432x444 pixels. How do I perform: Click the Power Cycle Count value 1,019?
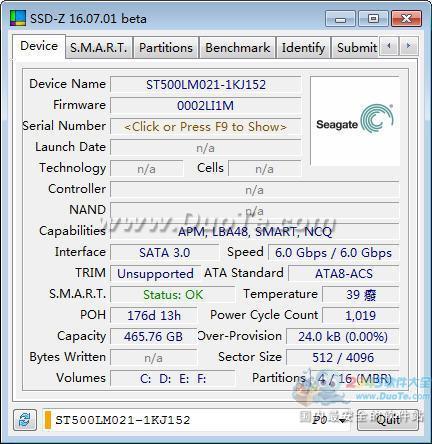pyautogui.click(x=361, y=315)
